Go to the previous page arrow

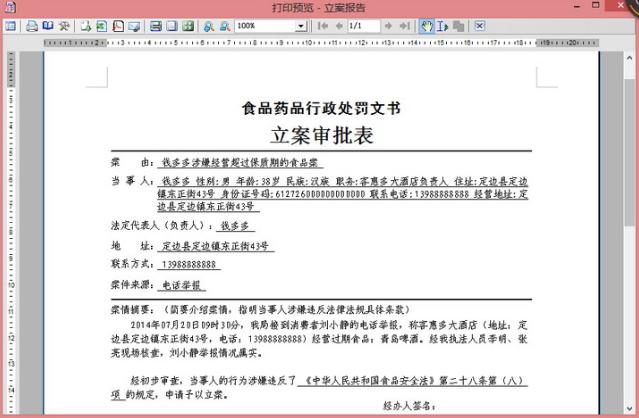[337, 26]
